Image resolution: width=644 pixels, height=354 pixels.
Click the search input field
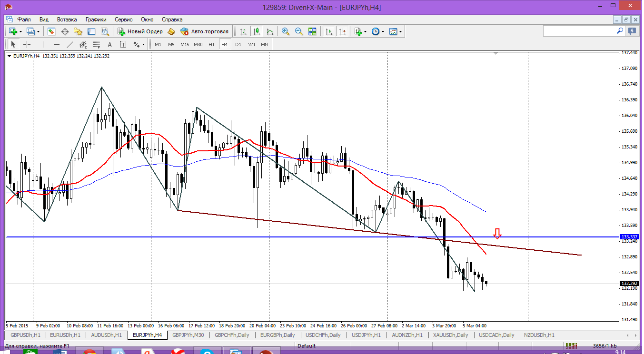pos(580,31)
